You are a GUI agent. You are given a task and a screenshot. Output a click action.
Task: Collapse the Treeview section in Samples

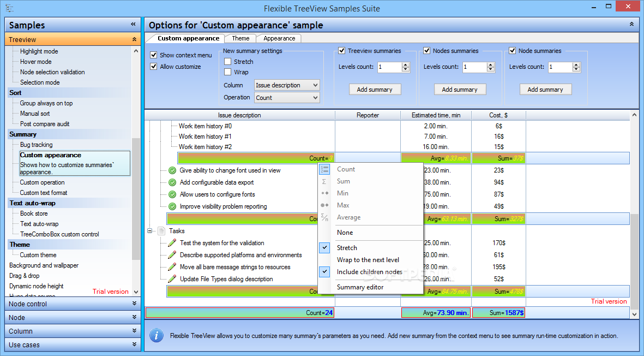coord(134,39)
